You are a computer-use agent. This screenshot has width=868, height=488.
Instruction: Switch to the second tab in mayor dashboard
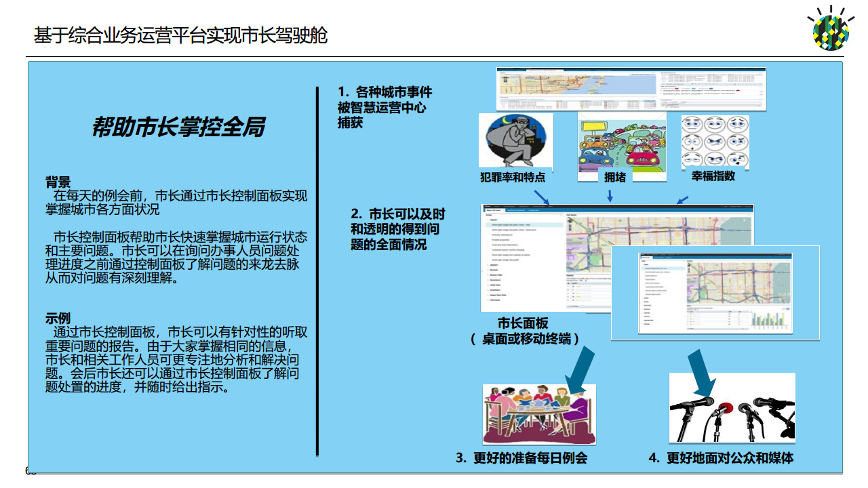(516, 210)
